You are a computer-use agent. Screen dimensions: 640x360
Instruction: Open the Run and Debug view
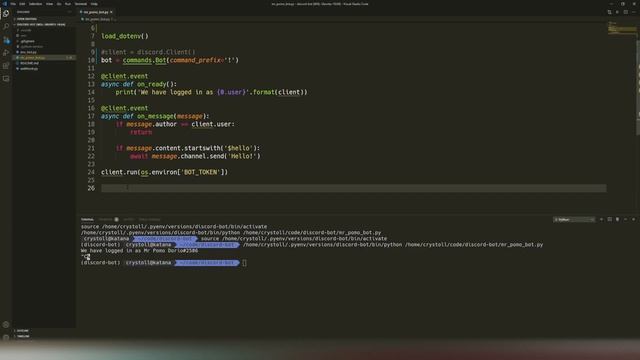tap(6, 53)
